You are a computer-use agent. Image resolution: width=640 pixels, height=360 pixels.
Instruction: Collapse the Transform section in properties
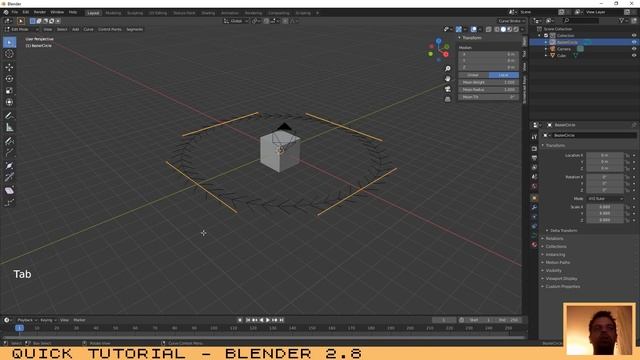tap(556, 145)
